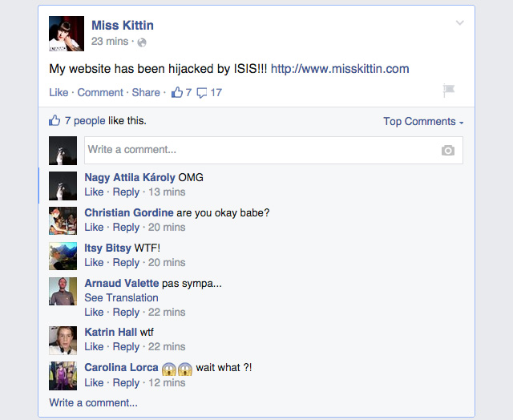Open the misskittin.com website link
513x420 pixels.
pyautogui.click(x=340, y=69)
